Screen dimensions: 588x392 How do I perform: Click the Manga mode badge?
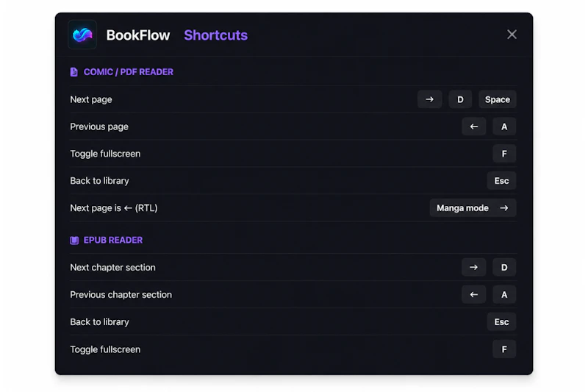point(473,208)
